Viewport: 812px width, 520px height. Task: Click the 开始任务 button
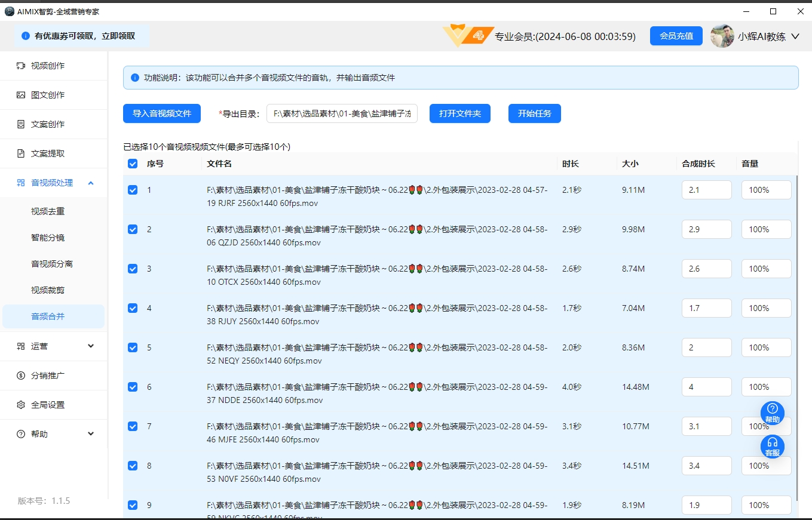[534, 113]
